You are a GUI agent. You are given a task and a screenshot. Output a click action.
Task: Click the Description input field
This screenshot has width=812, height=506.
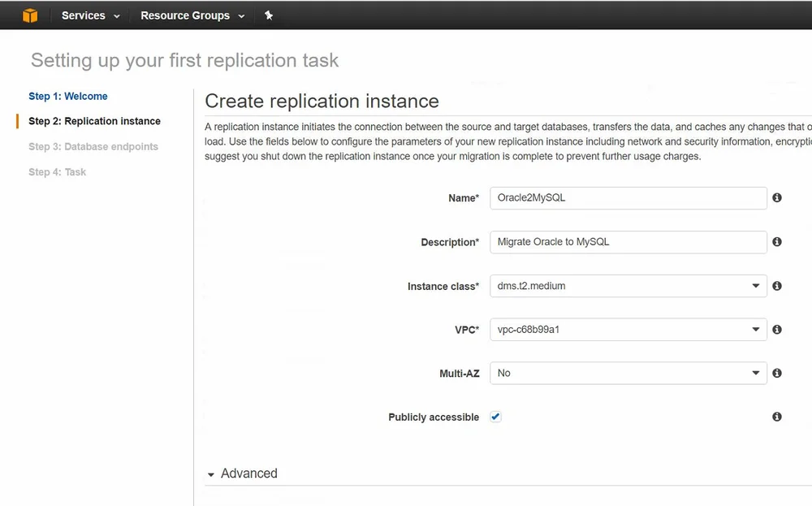(x=628, y=241)
